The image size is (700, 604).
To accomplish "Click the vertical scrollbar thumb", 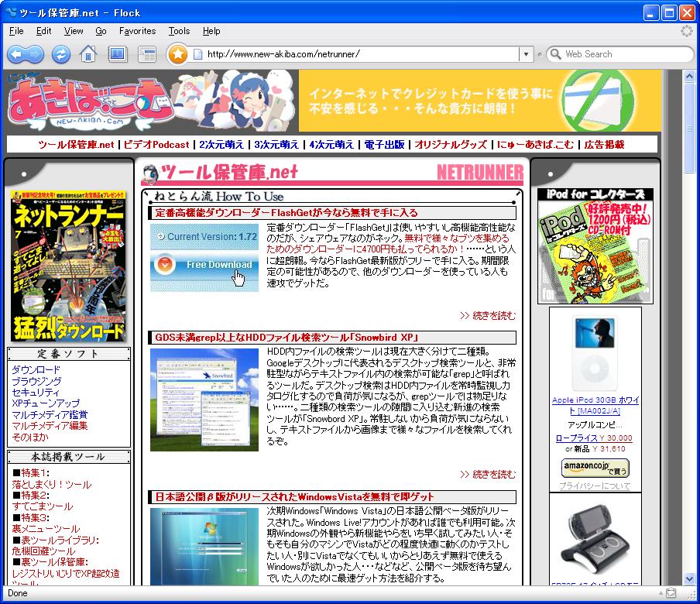I will click(x=689, y=127).
